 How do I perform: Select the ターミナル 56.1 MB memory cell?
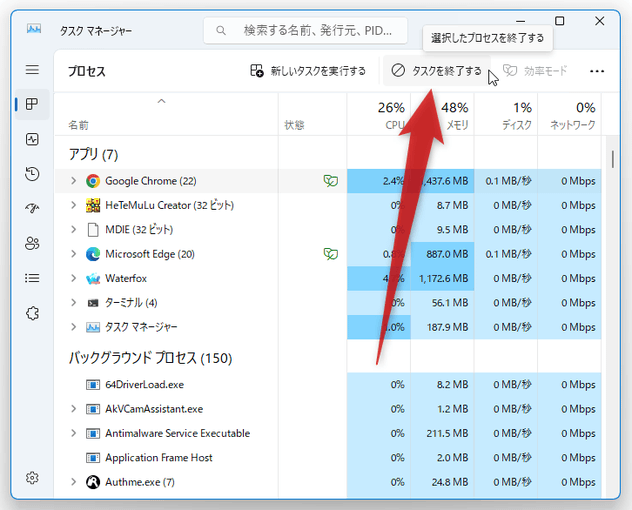pos(443,303)
